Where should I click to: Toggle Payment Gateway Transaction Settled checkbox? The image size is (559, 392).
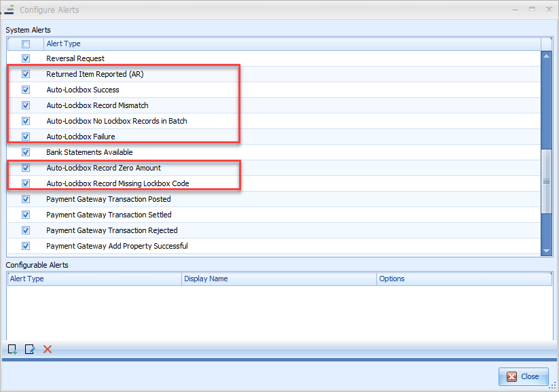pos(26,215)
